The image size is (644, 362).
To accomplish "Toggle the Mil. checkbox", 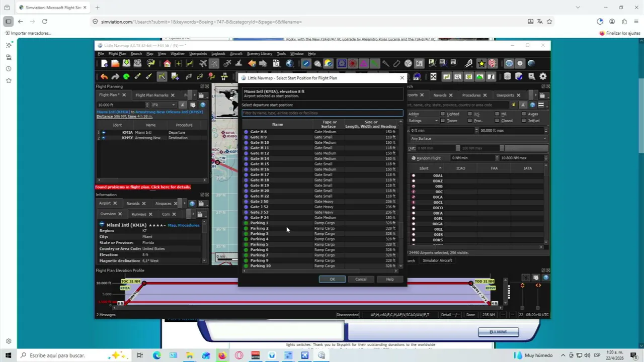I will point(497,114).
